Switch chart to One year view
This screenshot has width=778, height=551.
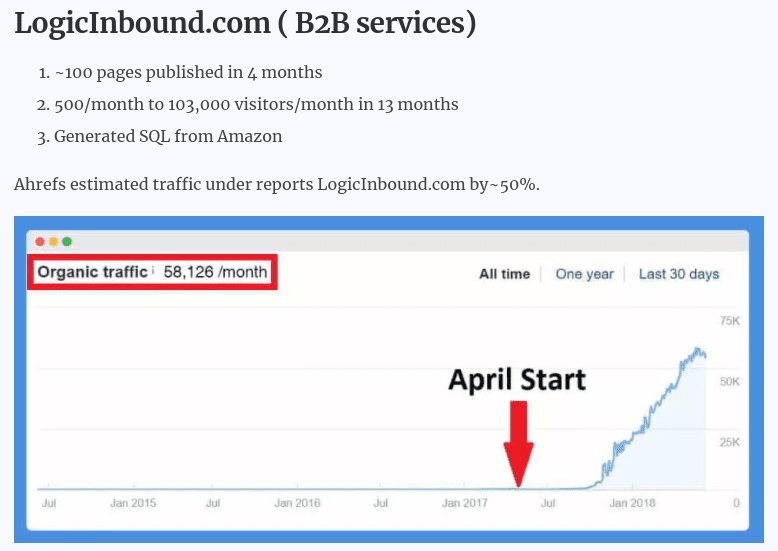pyautogui.click(x=584, y=274)
